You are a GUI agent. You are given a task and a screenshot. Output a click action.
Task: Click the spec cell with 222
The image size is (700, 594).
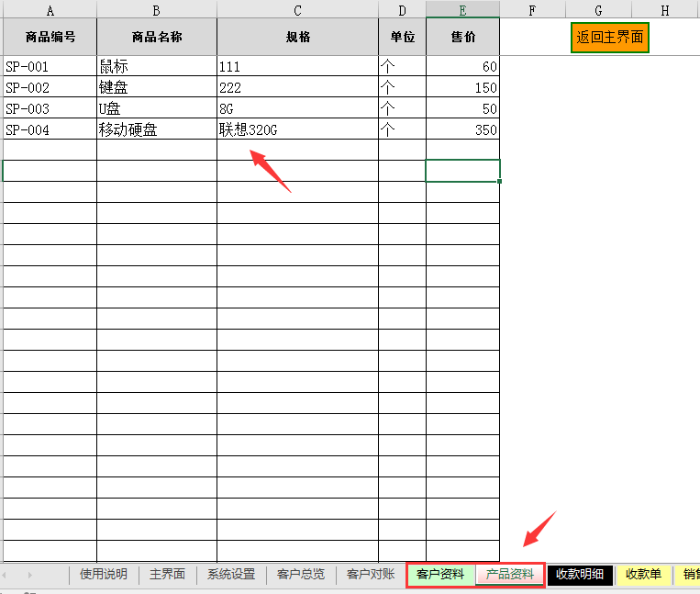point(298,87)
